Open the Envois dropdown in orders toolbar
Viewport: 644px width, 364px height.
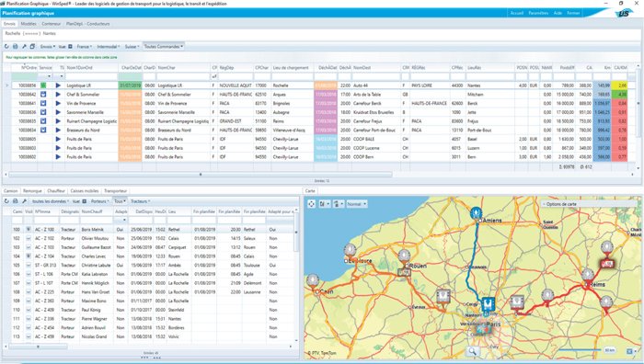coord(48,47)
